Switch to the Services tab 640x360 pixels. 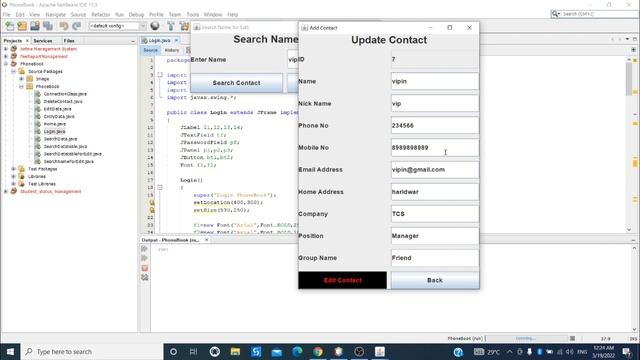[x=42, y=41]
